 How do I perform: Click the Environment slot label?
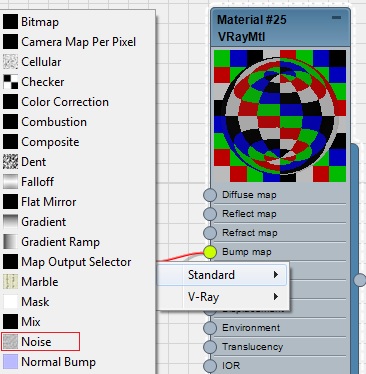click(251, 328)
